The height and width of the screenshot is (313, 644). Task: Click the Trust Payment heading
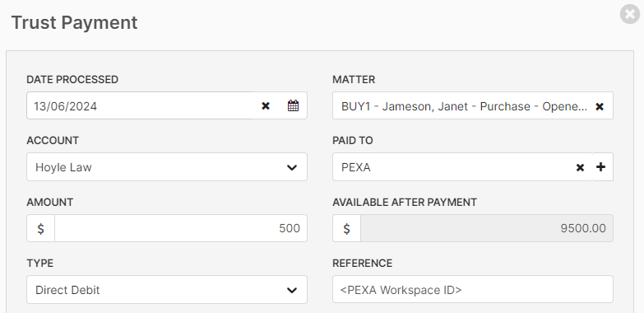pos(74,22)
